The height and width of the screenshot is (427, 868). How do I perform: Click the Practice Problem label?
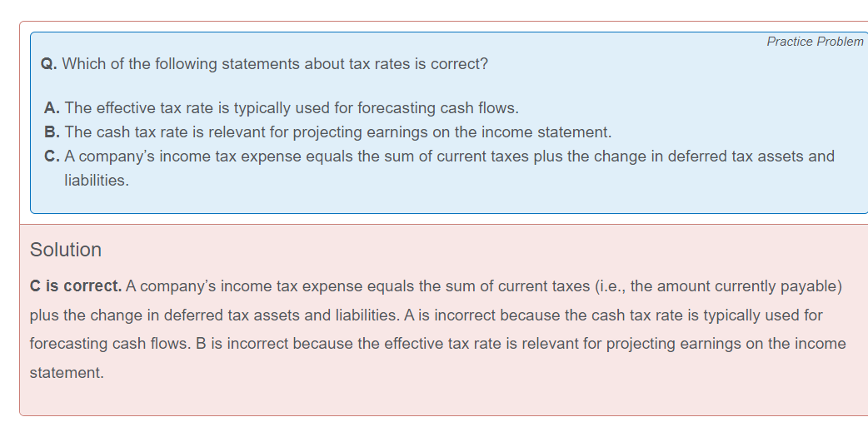pos(815,42)
